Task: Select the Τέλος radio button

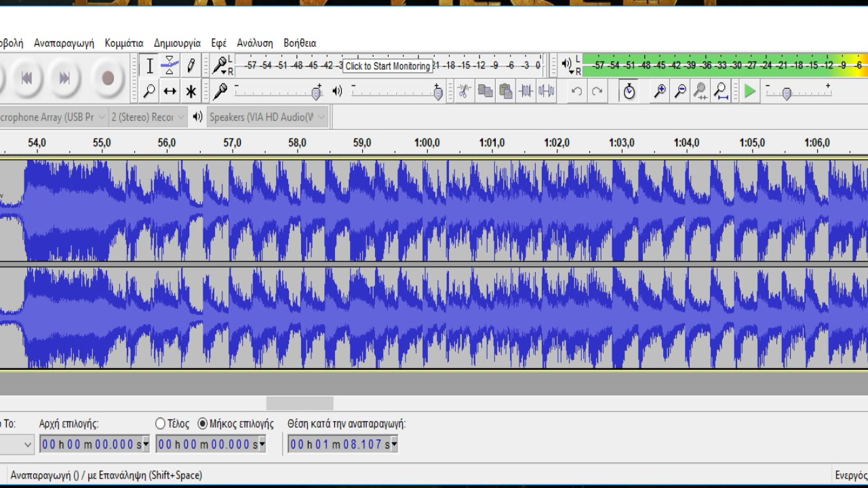Action: click(x=161, y=424)
